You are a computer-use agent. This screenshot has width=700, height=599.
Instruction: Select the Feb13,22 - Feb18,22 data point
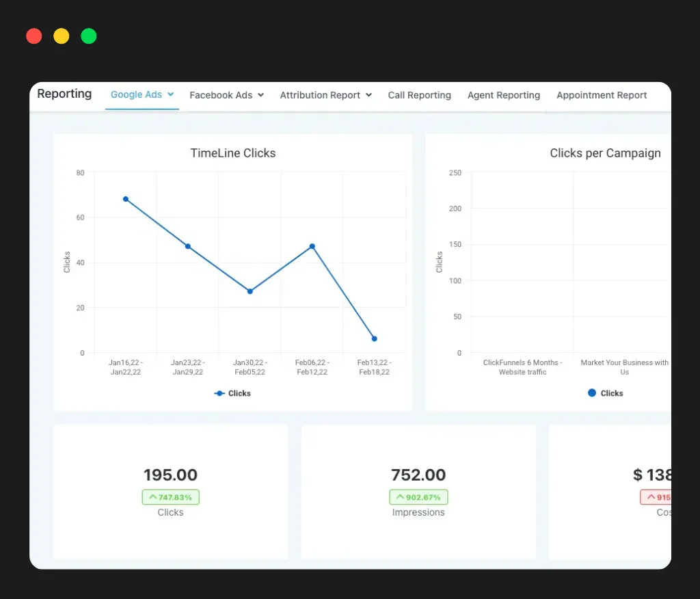374,338
